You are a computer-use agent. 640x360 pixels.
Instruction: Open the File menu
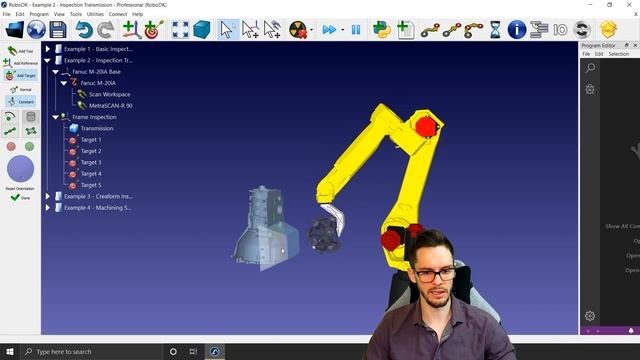tap(7, 14)
